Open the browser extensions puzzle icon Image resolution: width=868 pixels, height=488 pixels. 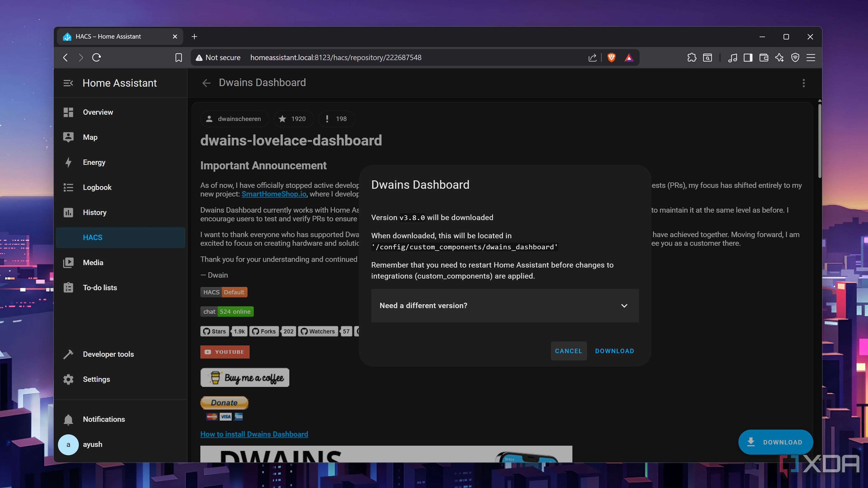coord(691,58)
